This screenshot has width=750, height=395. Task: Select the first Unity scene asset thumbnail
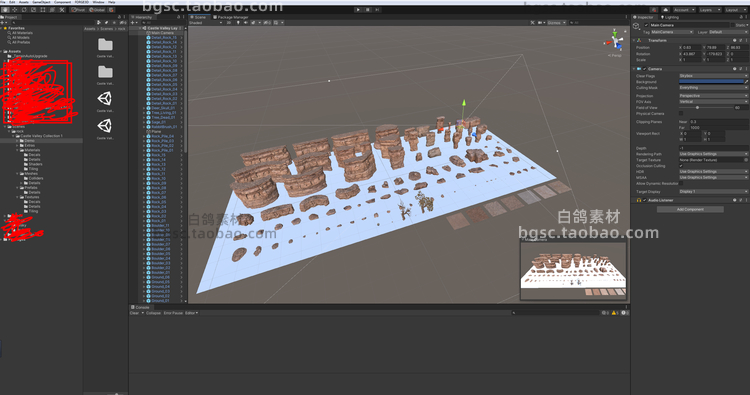click(105, 99)
